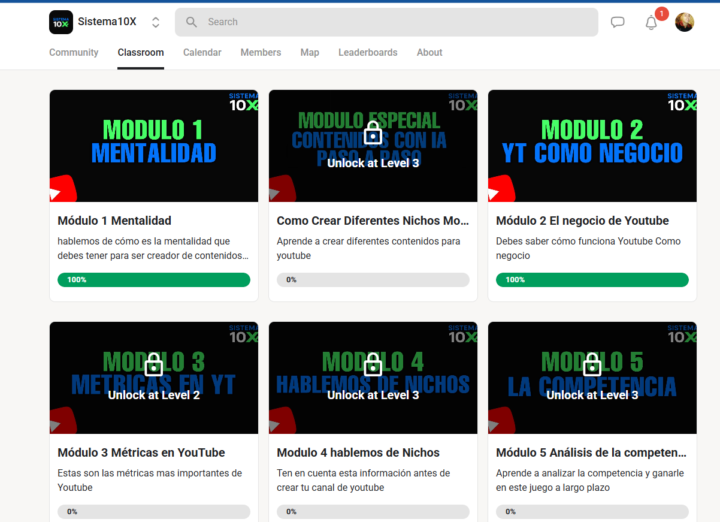
Task: Open the Modulo 1 Mentalidad thumbnail
Action: [x=154, y=146]
